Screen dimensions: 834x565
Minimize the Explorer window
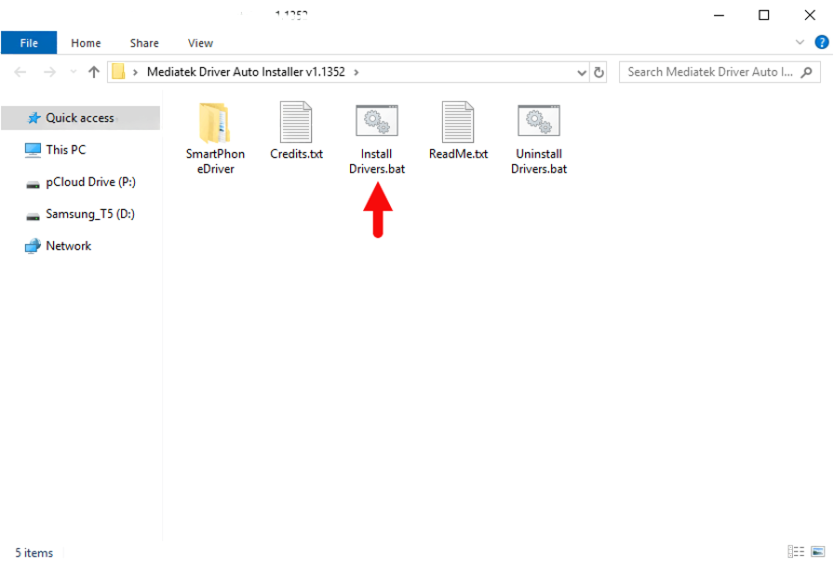click(719, 15)
